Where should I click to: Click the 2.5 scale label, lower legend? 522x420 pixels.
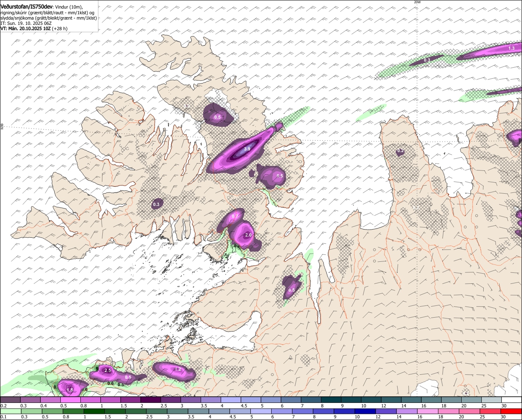point(149,417)
